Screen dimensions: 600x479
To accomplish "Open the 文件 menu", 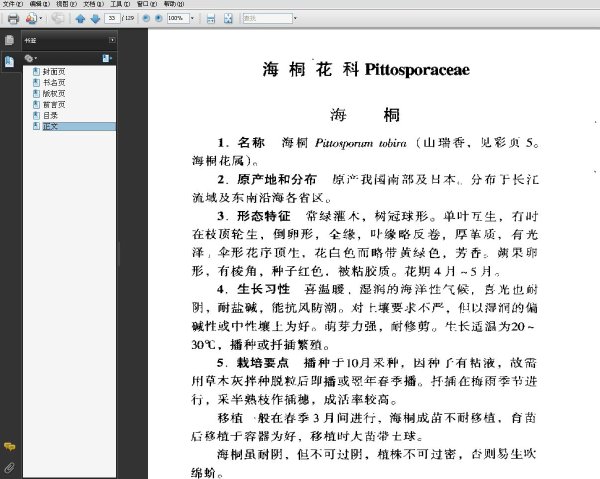I will point(13,4).
